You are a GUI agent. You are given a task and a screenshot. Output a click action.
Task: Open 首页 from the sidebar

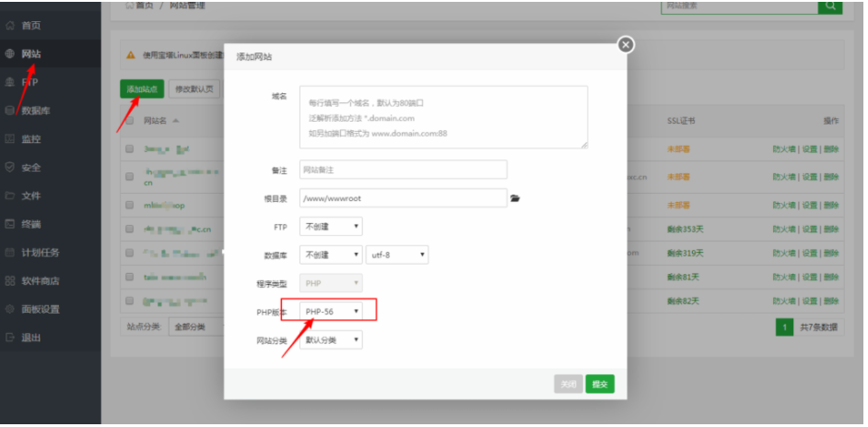(x=30, y=25)
